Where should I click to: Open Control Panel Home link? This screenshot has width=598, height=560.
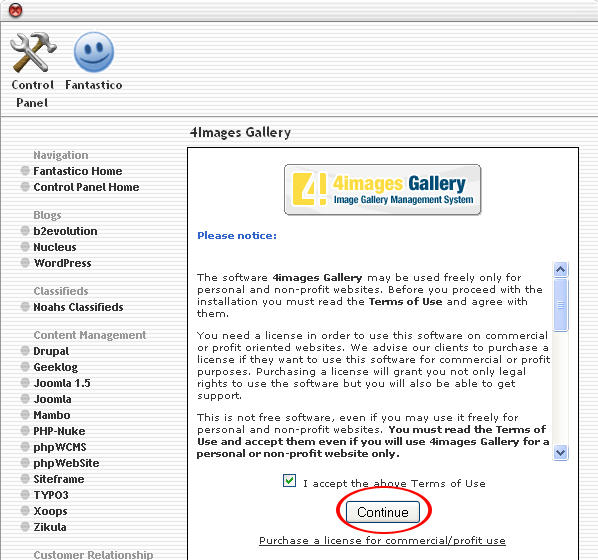pos(86,187)
